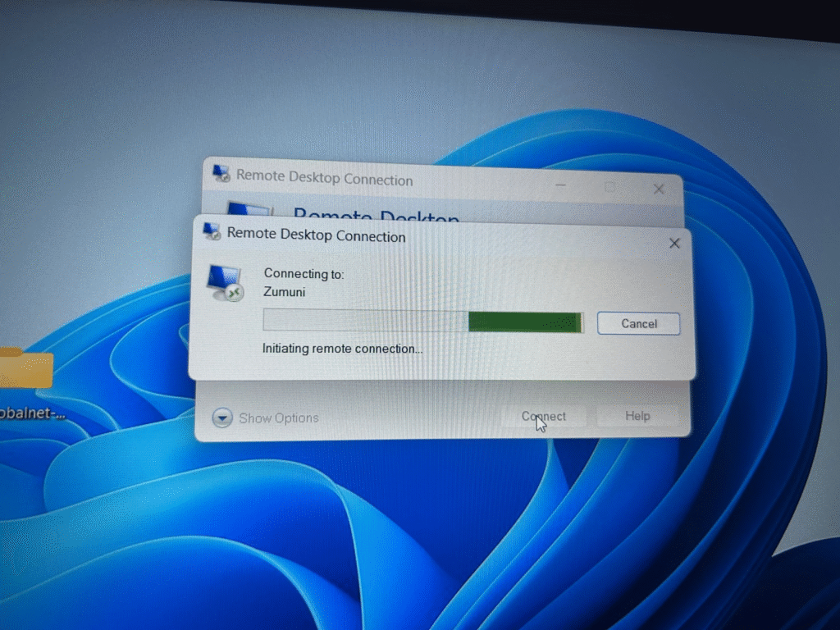Click the Show Options disclosure arrow

click(x=221, y=418)
